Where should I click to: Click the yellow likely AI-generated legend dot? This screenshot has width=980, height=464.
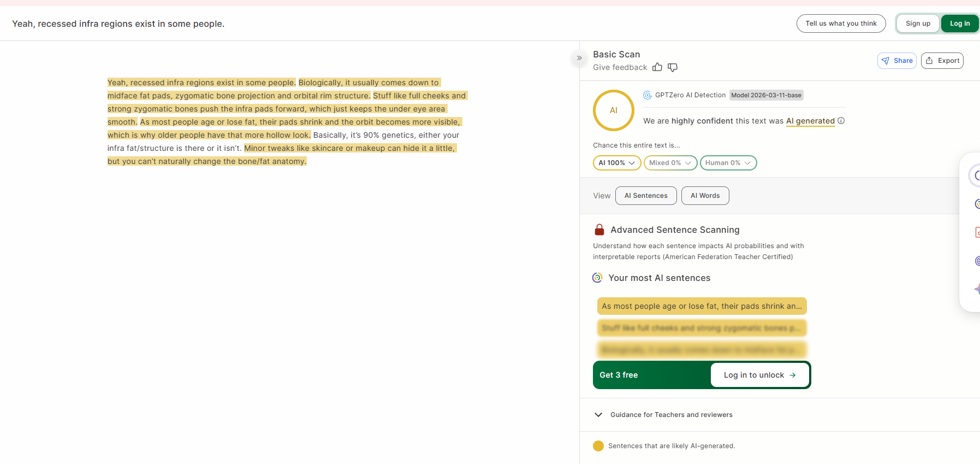(598, 446)
